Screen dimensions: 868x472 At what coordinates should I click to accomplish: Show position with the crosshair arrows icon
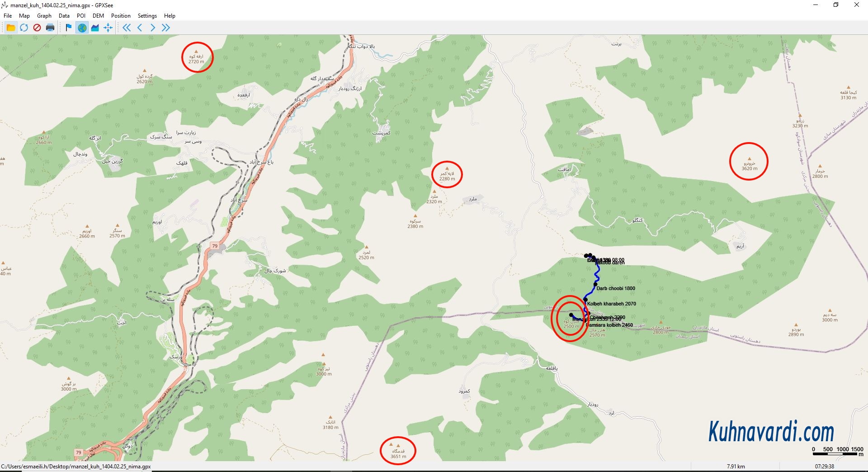tap(108, 28)
